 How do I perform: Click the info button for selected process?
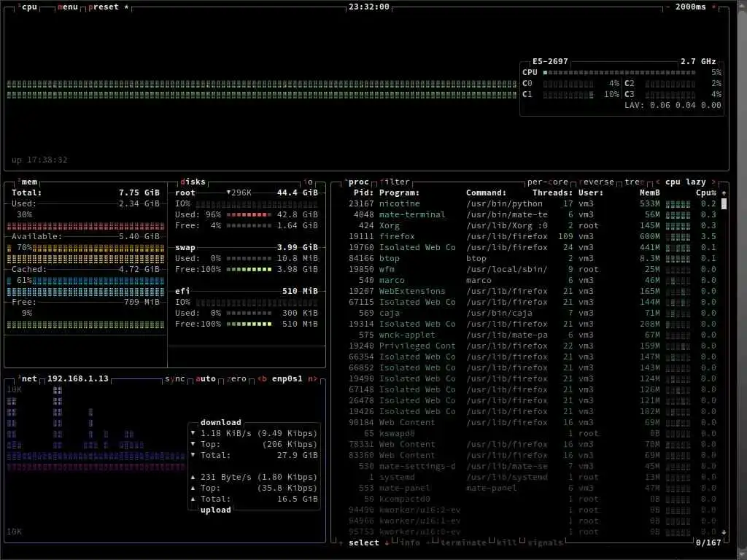(410, 542)
